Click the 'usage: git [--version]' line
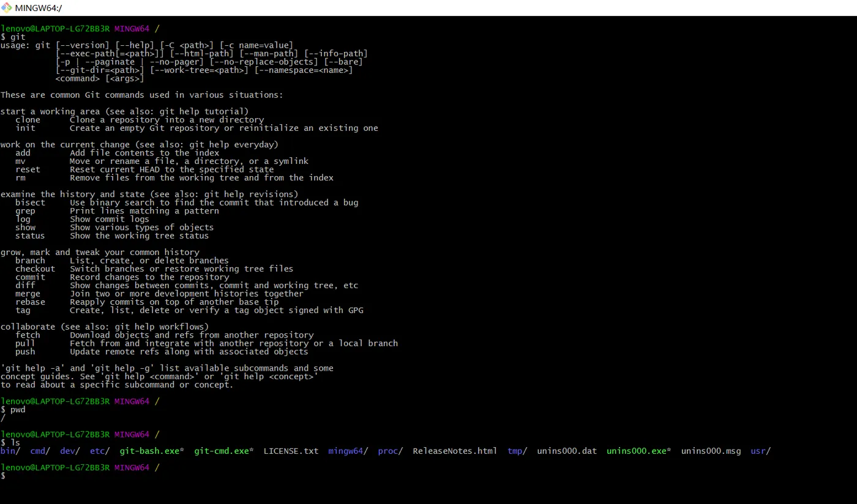Screen dimensions: 857x504 pos(147,45)
